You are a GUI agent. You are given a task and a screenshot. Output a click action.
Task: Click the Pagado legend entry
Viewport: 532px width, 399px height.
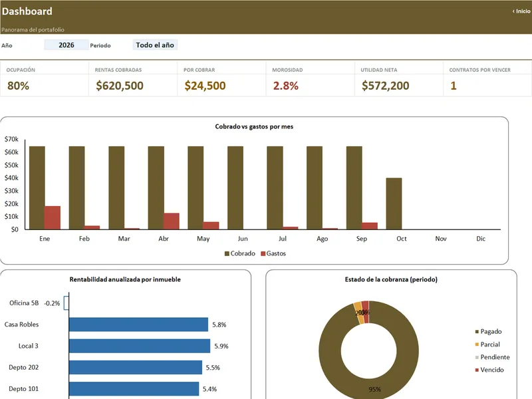click(488, 331)
